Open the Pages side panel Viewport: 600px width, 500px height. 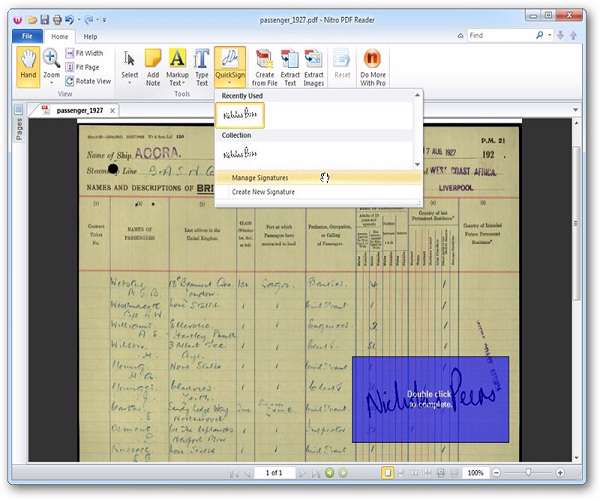pyautogui.click(x=19, y=124)
